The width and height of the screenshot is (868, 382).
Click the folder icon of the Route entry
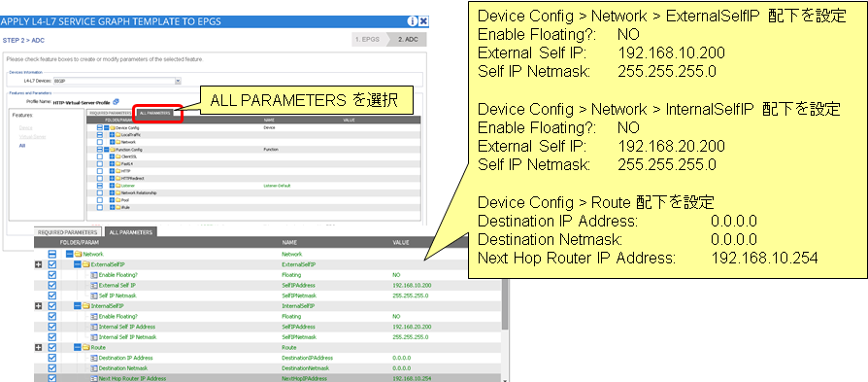click(x=85, y=348)
